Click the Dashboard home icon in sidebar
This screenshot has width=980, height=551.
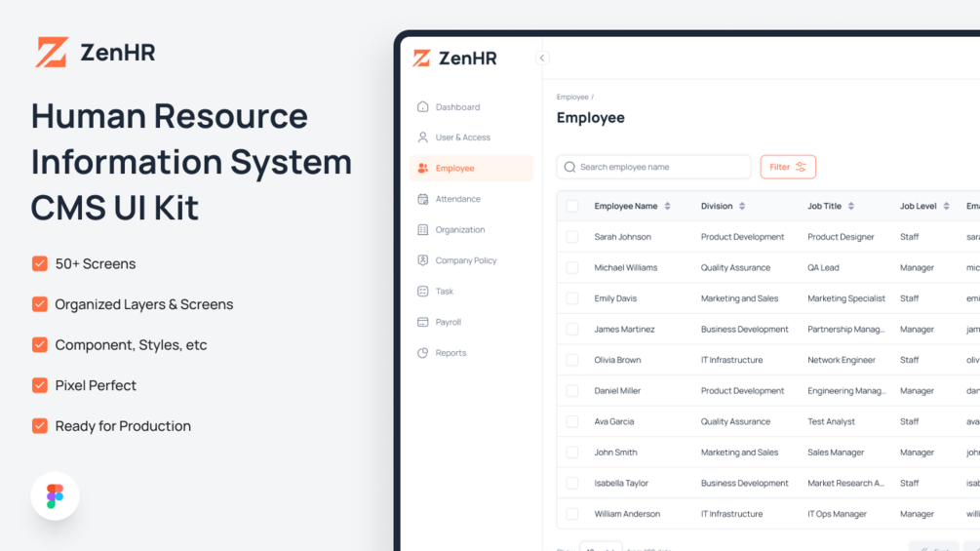click(x=422, y=107)
